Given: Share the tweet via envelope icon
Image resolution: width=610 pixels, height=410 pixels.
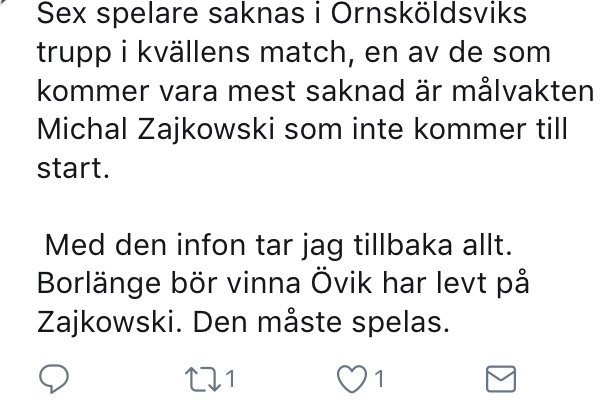Looking at the screenshot, I should [x=501, y=379].
